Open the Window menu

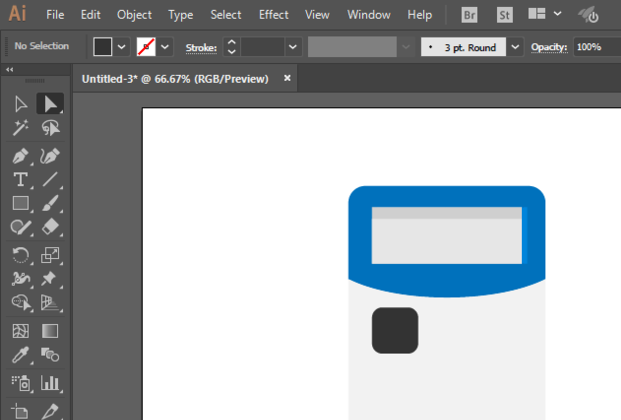(369, 15)
